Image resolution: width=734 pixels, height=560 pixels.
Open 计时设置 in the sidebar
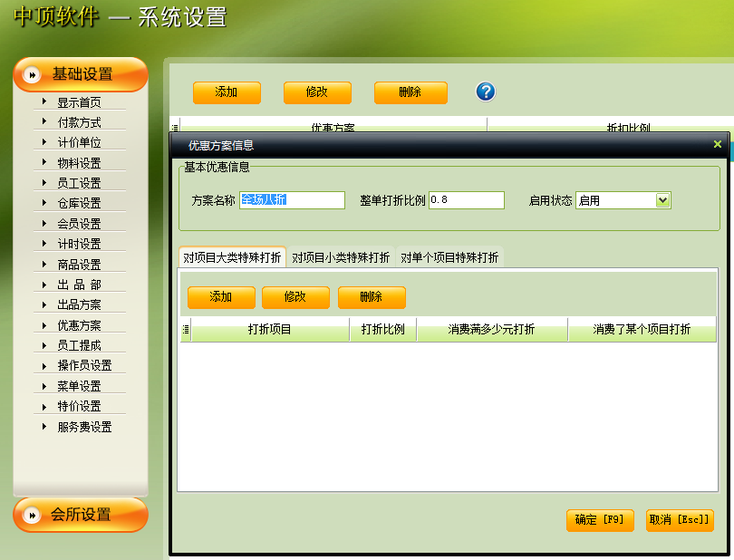79,244
